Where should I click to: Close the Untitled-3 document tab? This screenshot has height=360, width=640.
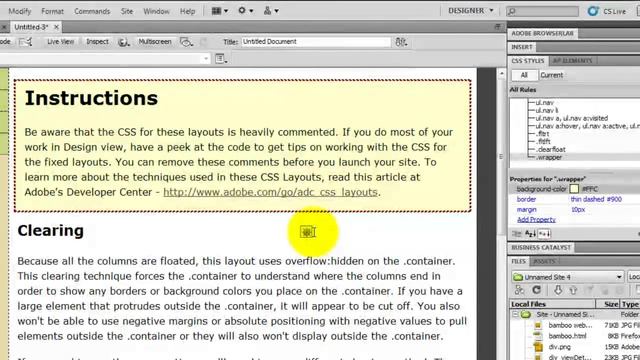point(56,27)
